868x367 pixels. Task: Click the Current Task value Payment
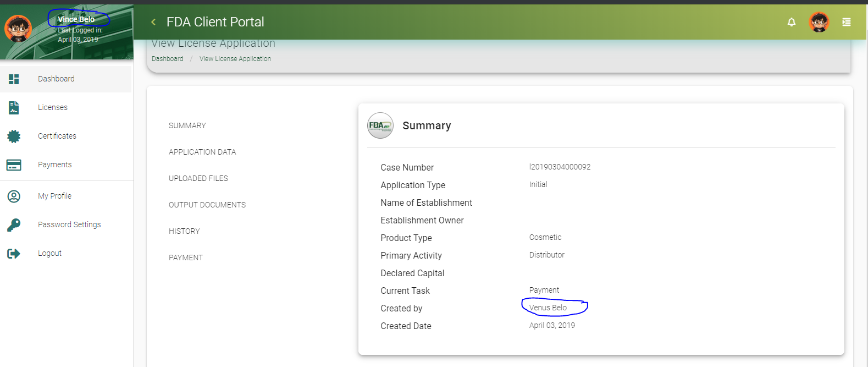[544, 290]
